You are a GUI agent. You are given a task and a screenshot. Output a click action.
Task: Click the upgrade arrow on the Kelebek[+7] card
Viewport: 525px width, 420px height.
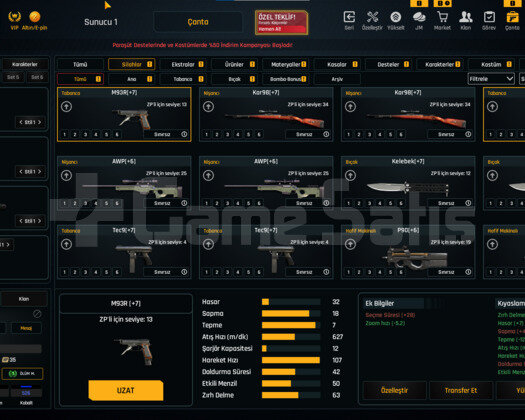[x=350, y=176]
